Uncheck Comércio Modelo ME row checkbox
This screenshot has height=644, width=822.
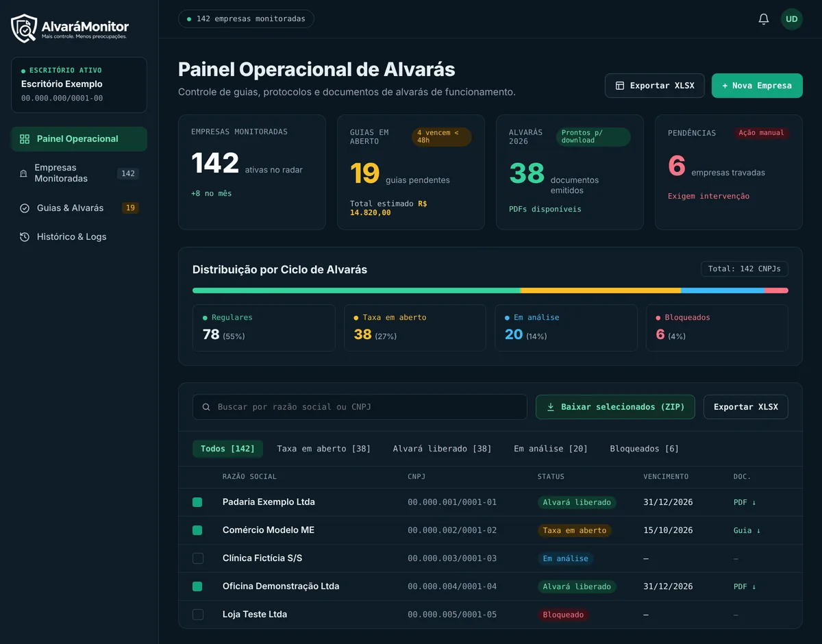[x=197, y=530]
